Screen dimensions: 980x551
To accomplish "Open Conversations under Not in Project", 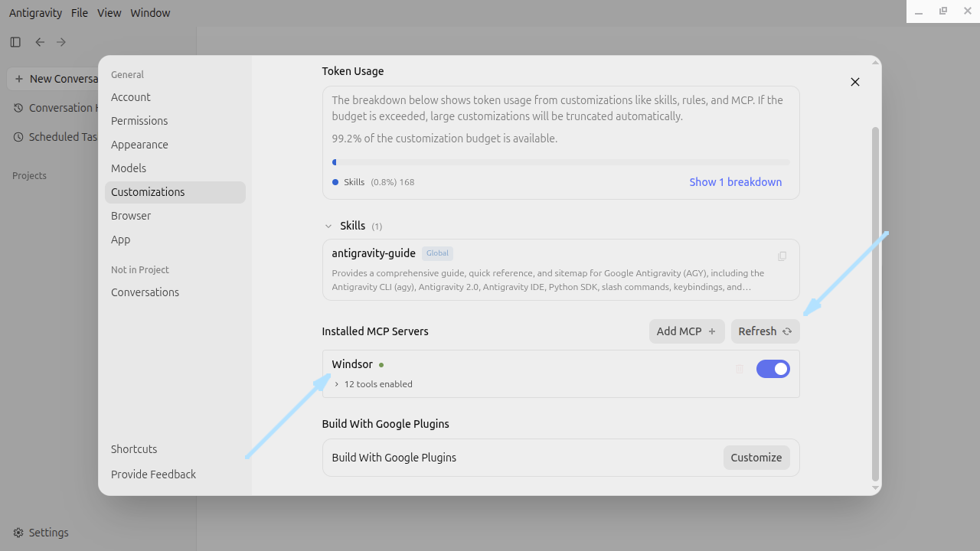I will (x=175, y=292).
